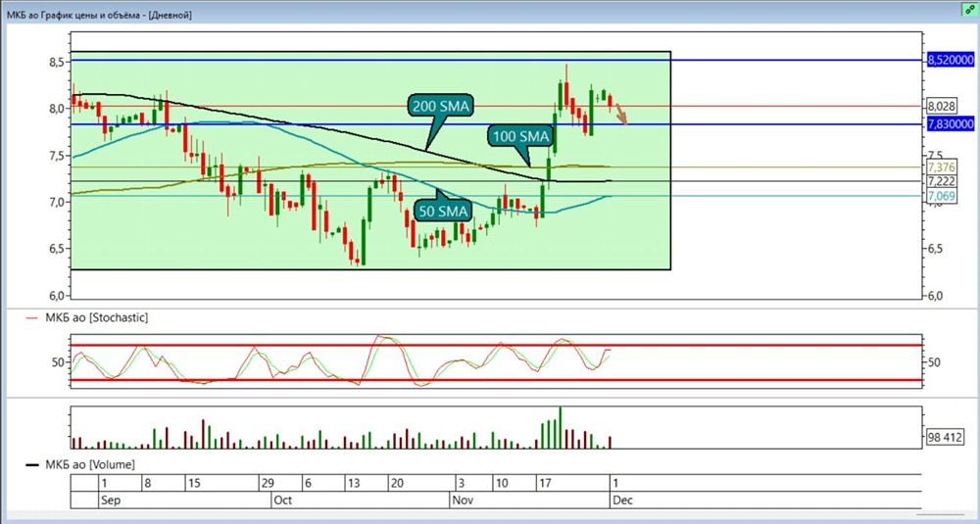Click the 98 412 volume value label
This screenshot has width=980, height=524.
coord(944,437)
